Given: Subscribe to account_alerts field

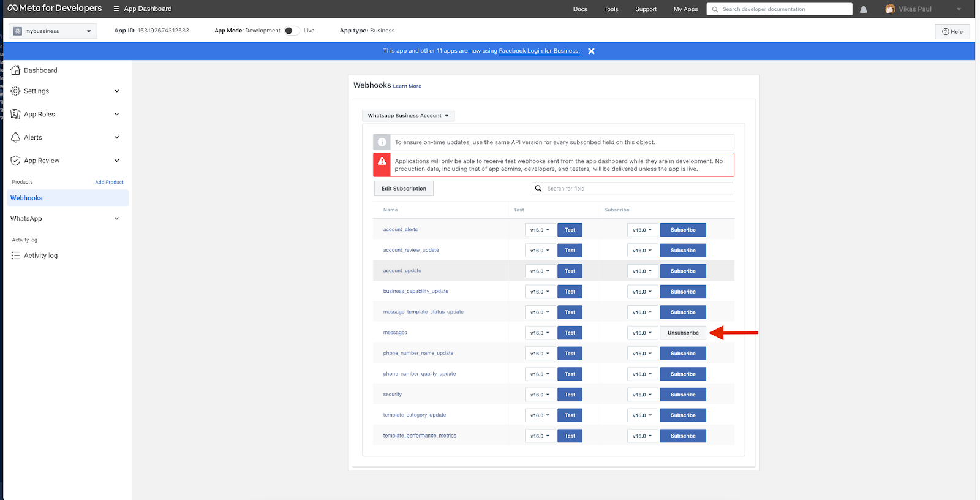Looking at the screenshot, I should pyautogui.click(x=683, y=230).
